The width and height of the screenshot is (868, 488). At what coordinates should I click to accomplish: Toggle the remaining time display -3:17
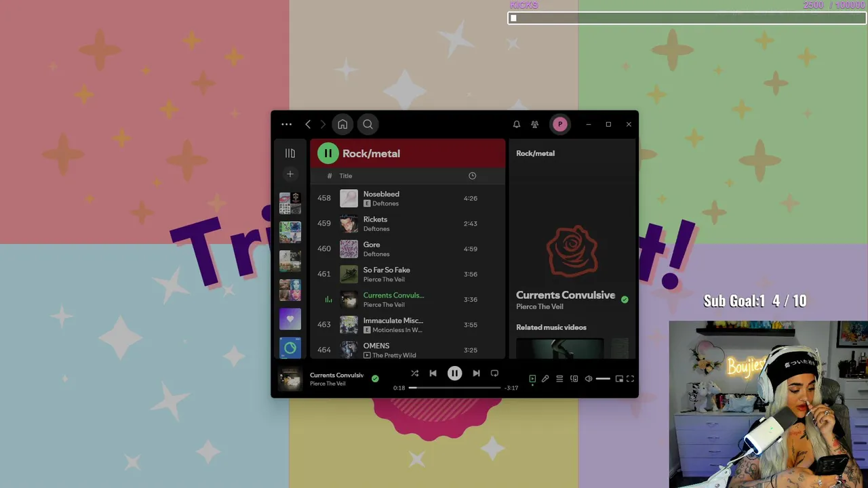[x=511, y=388]
